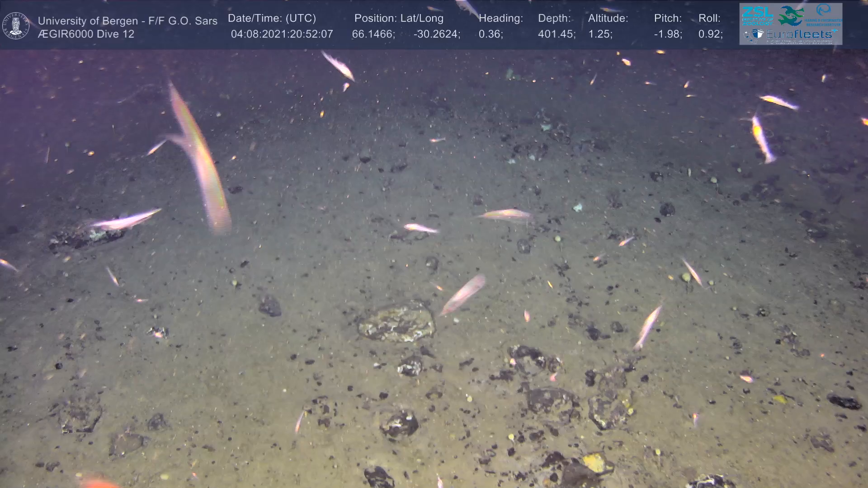
Task: Click the Date/Time (UTC) label
Action: [272, 19]
